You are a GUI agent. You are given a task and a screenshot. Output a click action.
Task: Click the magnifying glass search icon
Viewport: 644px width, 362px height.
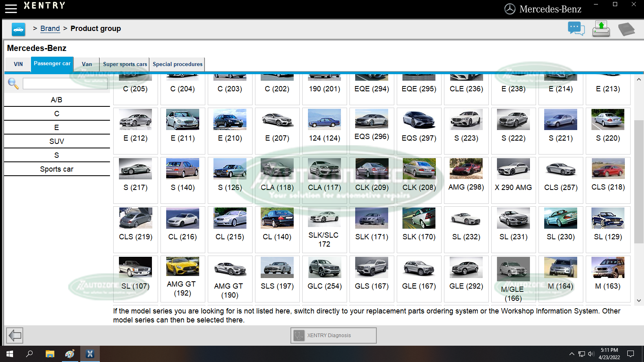click(13, 84)
